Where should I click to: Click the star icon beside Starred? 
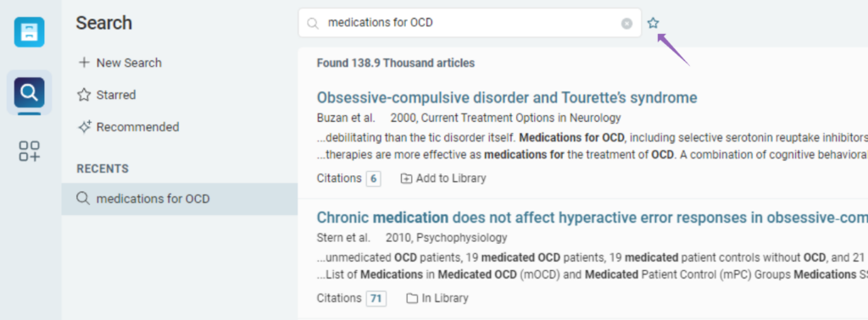(x=84, y=95)
